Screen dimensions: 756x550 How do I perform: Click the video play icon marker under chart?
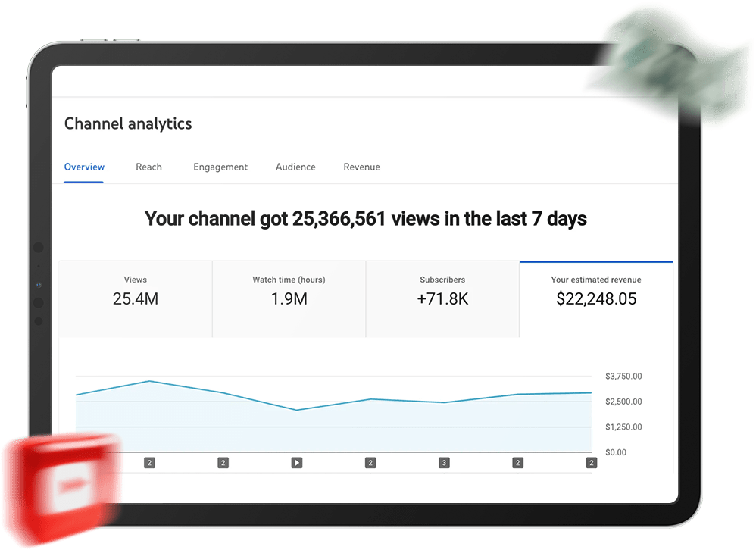(297, 462)
